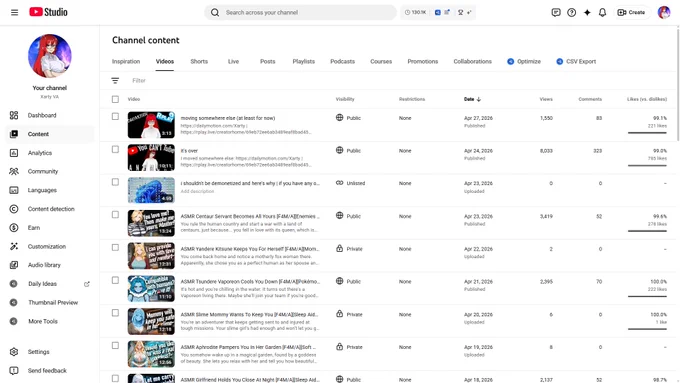Open the account avatar menu
680x383 pixels.
(664, 13)
